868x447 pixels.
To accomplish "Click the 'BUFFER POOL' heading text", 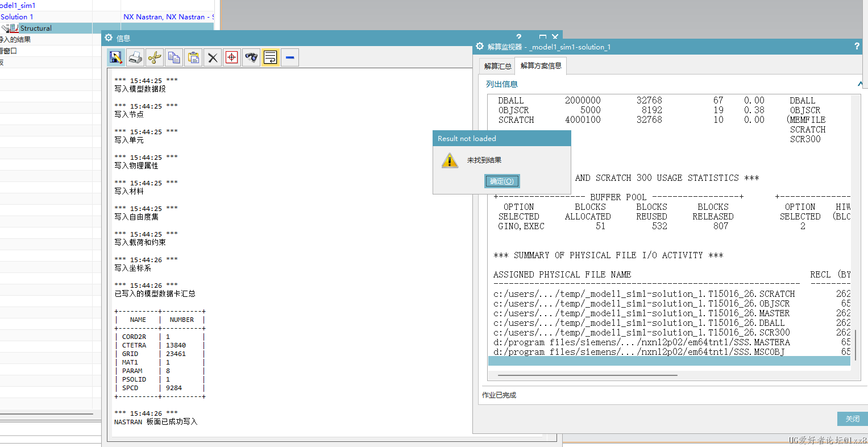I will click(618, 197).
